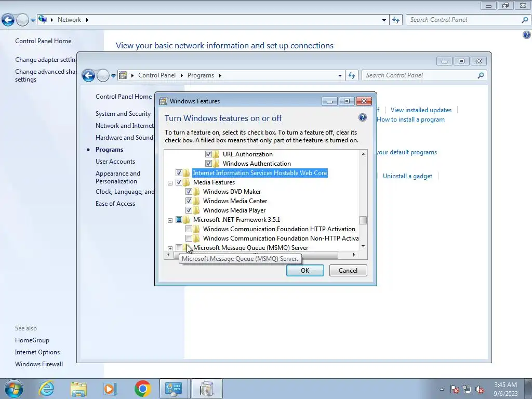Click the network icon in the Network address bar
This screenshot has height=399, width=532.
(43, 19)
